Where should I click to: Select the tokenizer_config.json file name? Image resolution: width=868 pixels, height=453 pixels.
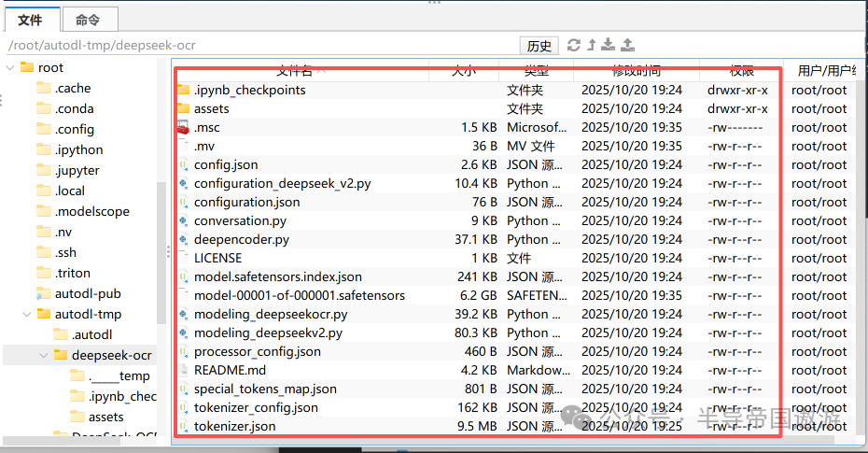(256, 407)
